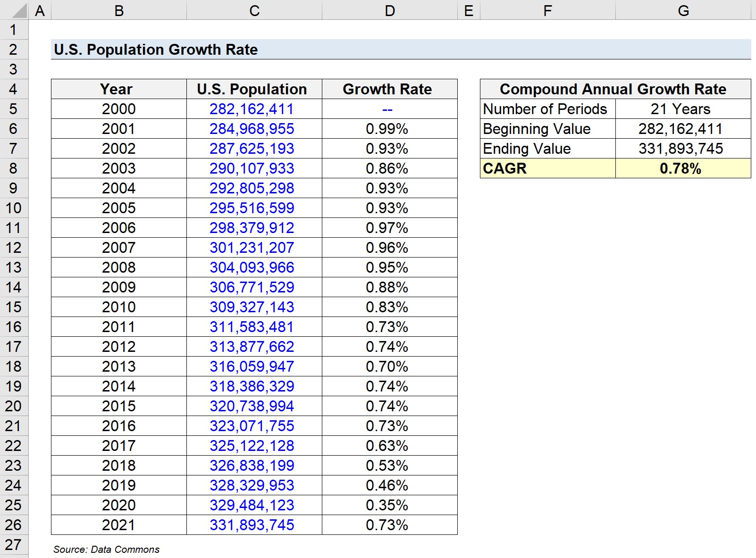Viewport: 756px width, 558px height.
Task: Select column G header
Action: pos(683,10)
